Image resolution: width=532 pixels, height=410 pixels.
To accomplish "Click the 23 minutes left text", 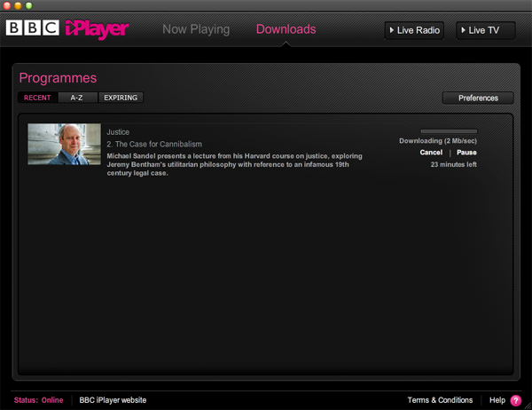I will point(454,164).
